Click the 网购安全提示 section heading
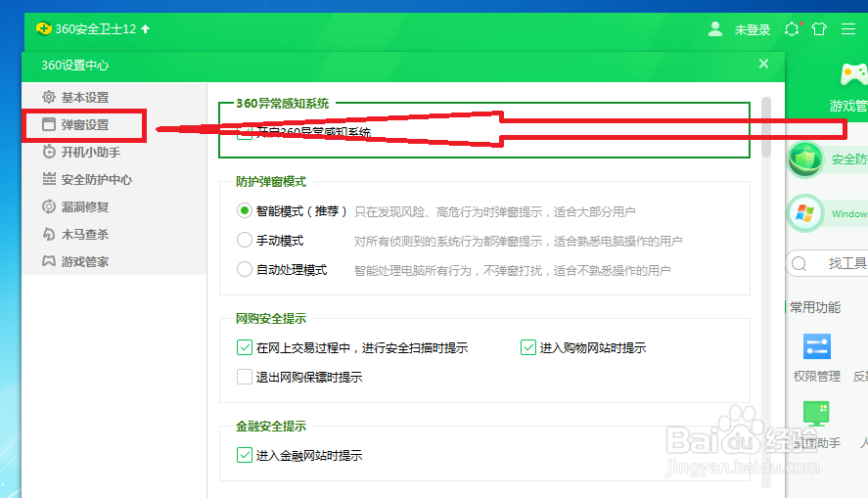 [x=271, y=318]
